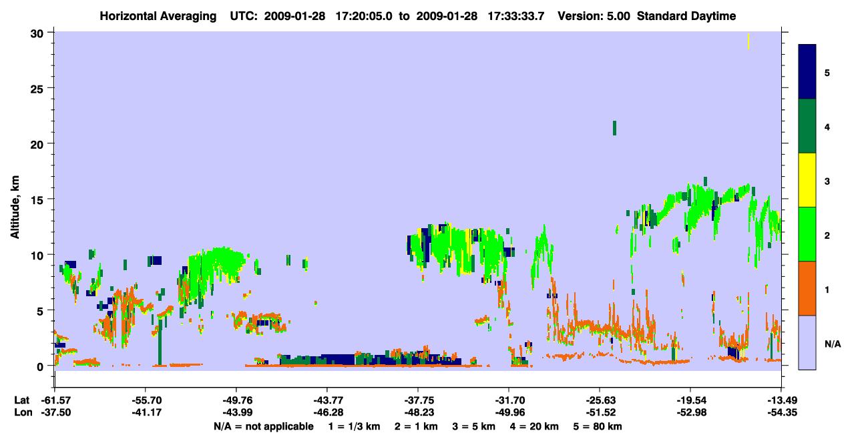868x445 pixels.
Task: Click the small yellow streak near 30 km altitude
Action: click(748, 41)
